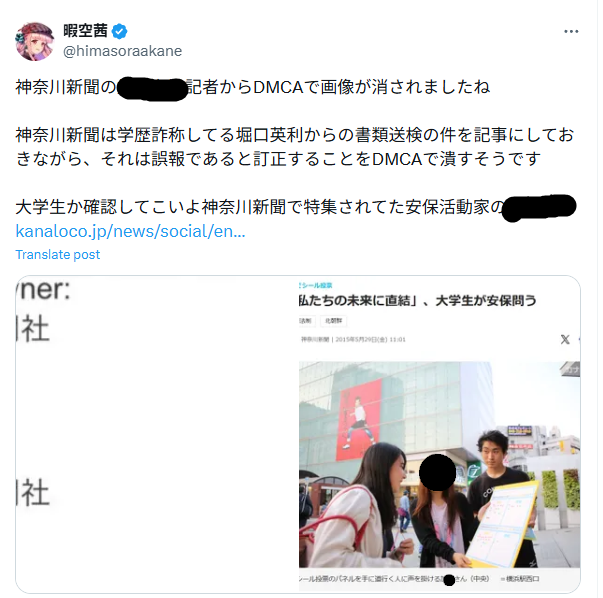Open the @himasoraakane handle link
This screenshot has width=603, height=598.
(122, 51)
